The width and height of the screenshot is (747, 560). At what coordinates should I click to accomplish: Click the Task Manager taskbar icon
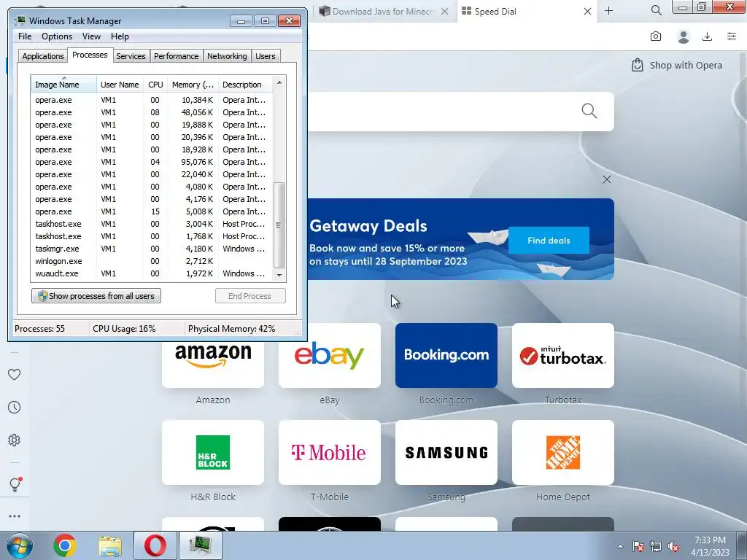(200, 545)
